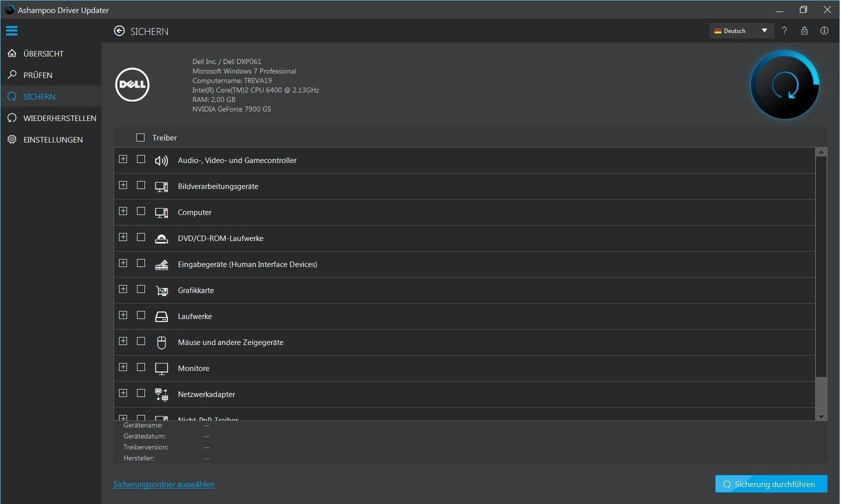Image resolution: width=841 pixels, height=504 pixels.
Task: Open the help question mark icon
Action: (784, 31)
